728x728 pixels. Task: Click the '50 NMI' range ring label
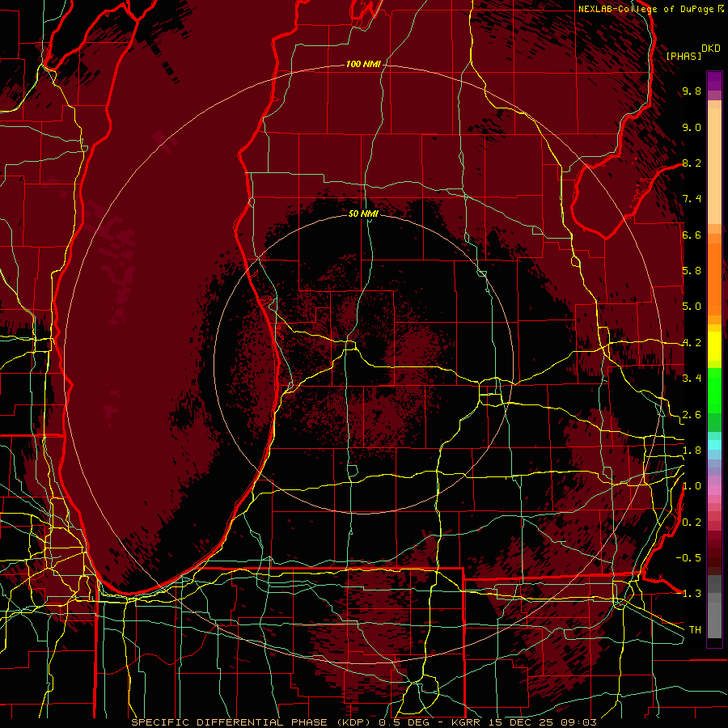point(363,214)
